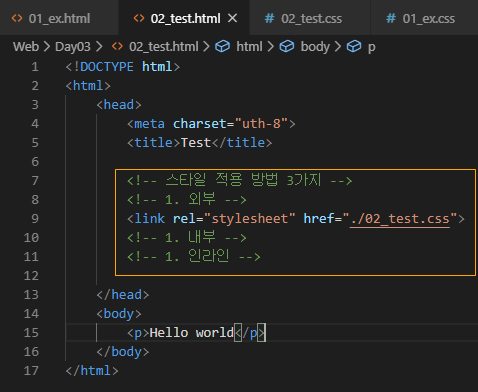Click the "uth-8" charset value
The image size is (478, 392).
(x=261, y=124)
